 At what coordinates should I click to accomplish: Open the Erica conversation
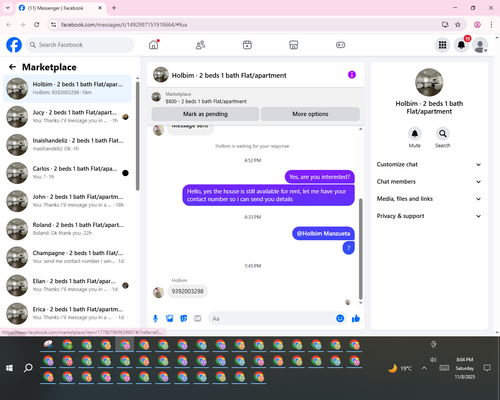coord(68,313)
